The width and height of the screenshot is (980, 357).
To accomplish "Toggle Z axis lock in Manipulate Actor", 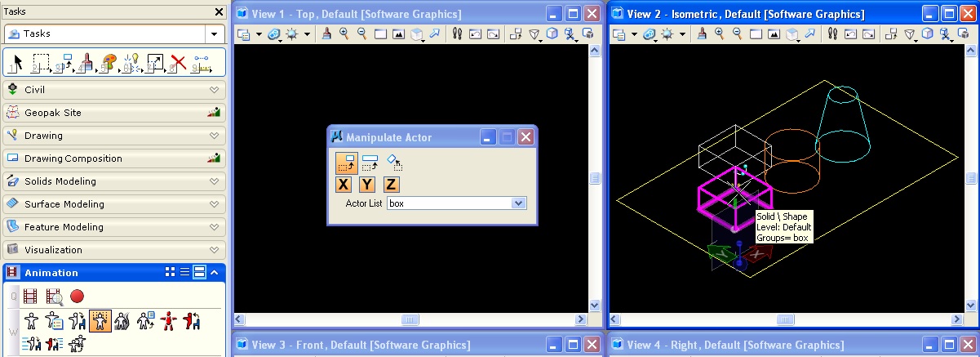I will pyautogui.click(x=392, y=185).
